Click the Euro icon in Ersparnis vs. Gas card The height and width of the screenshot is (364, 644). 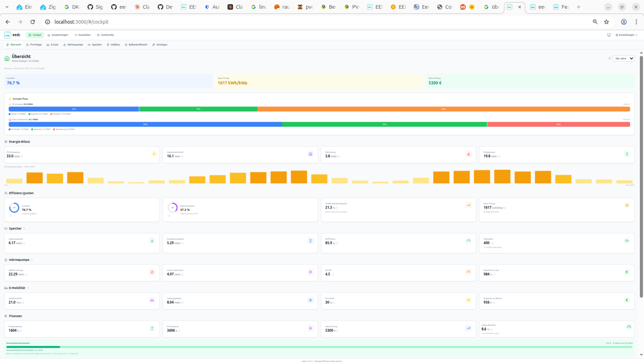(x=627, y=272)
